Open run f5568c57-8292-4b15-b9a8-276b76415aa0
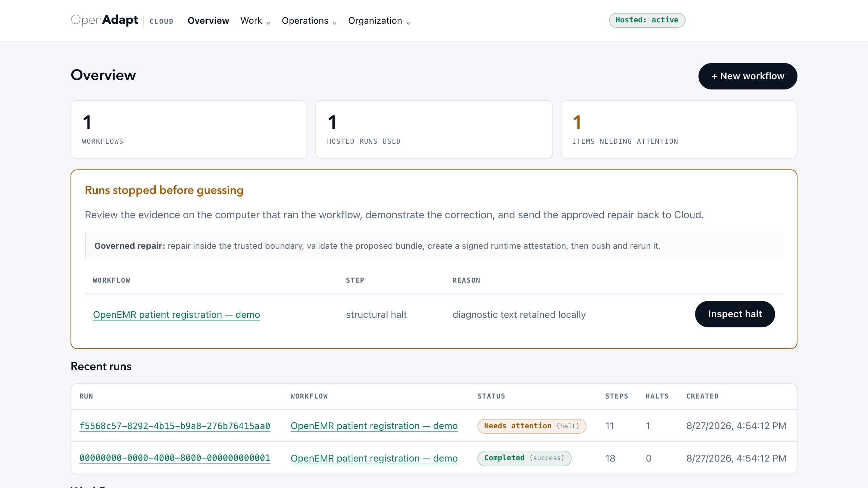 (175, 426)
